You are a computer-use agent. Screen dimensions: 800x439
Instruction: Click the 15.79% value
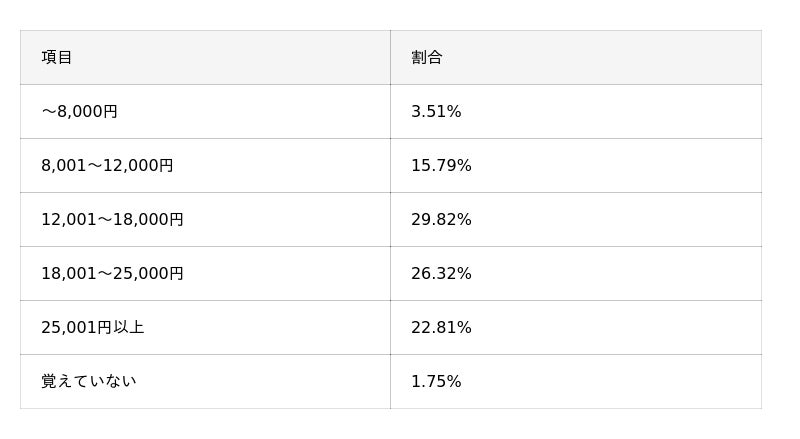click(x=441, y=166)
